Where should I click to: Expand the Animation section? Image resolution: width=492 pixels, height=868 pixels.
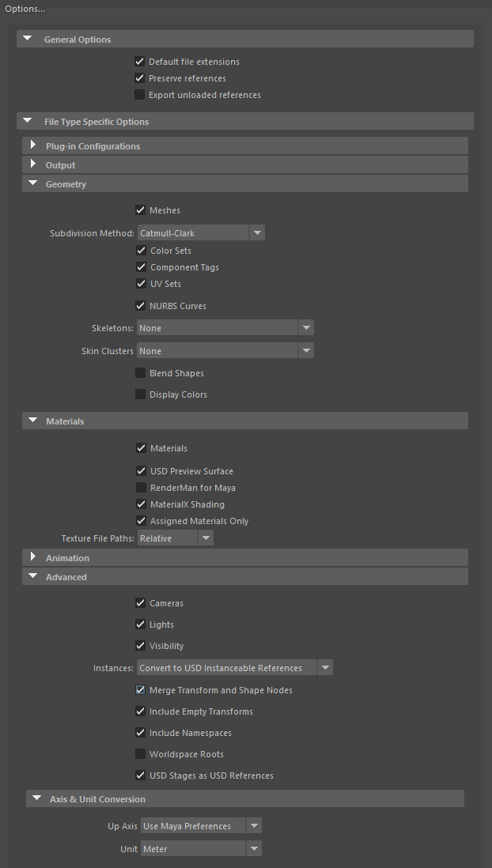pos(32,557)
